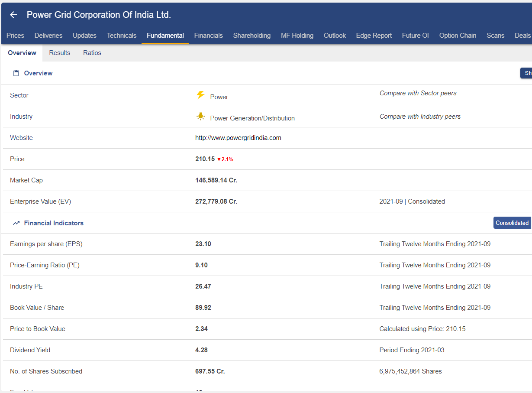Click Industry PE value 26.47
Image resolution: width=532 pixels, height=393 pixels.
203,286
